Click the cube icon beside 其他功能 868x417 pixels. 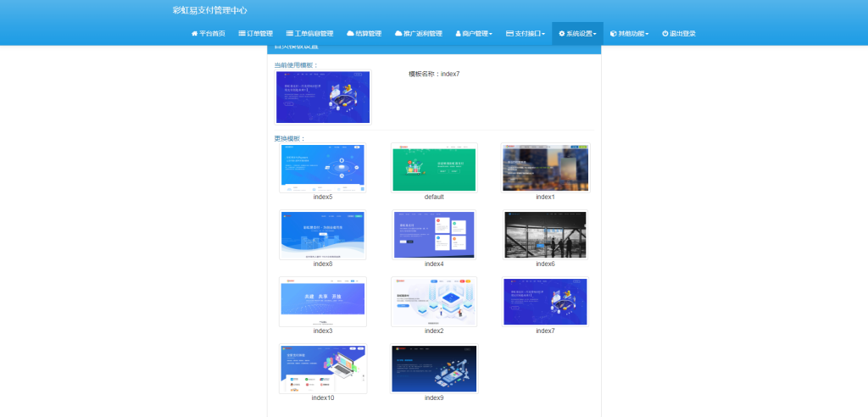pyautogui.click(x=614, y=34)
